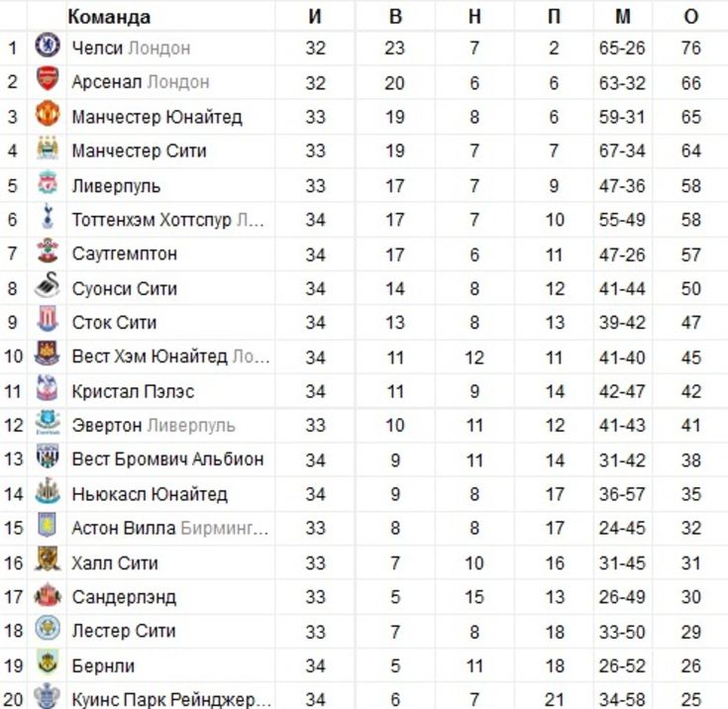Click the Swansea City swan crest

tap(48, 284)
